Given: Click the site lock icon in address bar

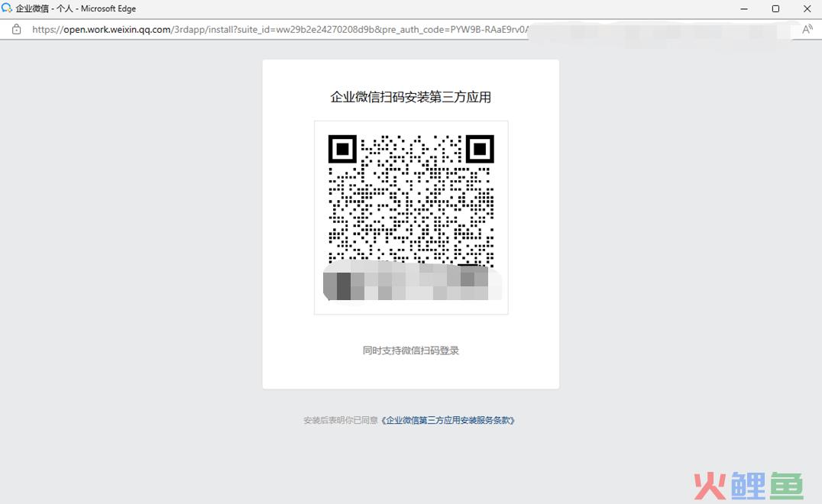Looking at the screenshot, I should tap(16, 29).
